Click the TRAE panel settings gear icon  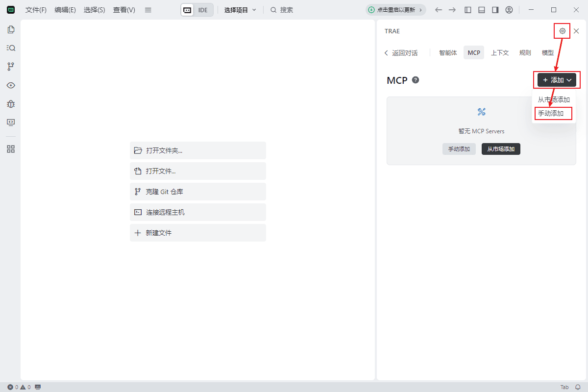[x=563, y=31]
